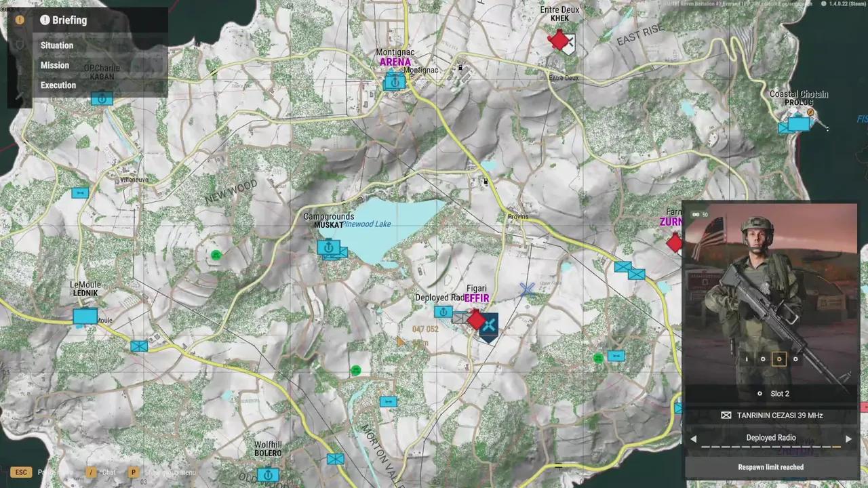Click the Briefing panel header
The height and width of the screenshot is (488, 868).
point(100,20)
